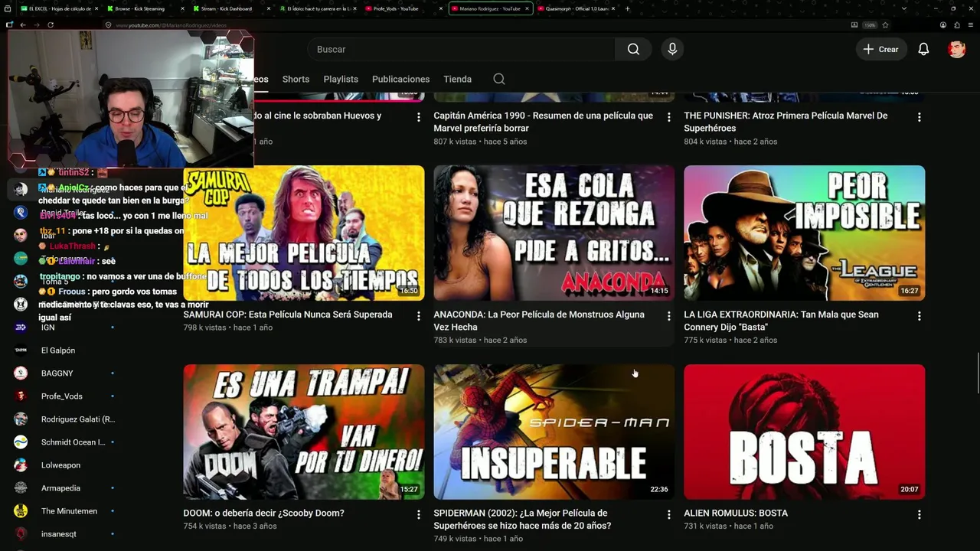Open options menu for ANACONDA video
The image size is (980, 551).
point(669,316)
